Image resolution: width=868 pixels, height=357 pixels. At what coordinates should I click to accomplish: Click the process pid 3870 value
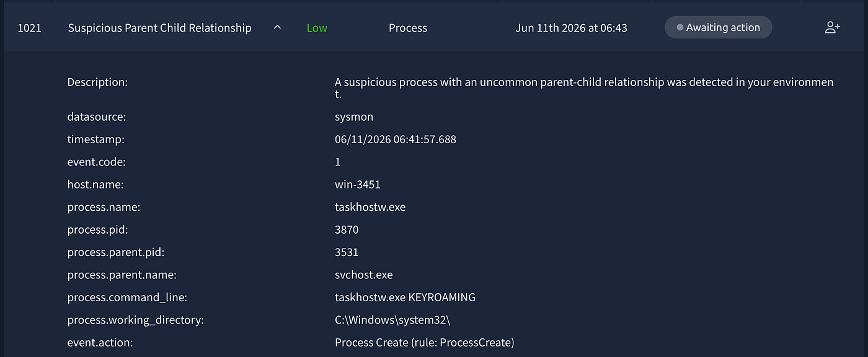(347, 229)
